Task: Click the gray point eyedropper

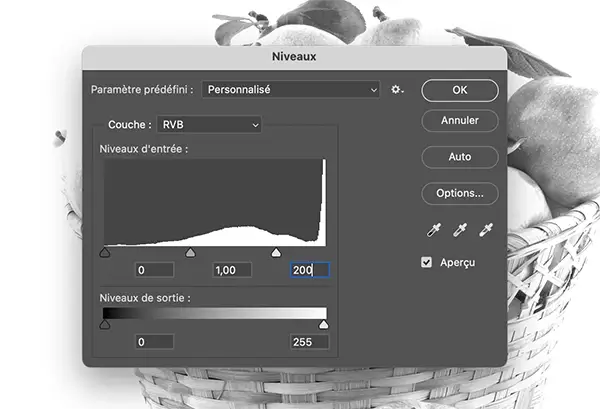Action: pyautogui.click(x=460, y=230)
